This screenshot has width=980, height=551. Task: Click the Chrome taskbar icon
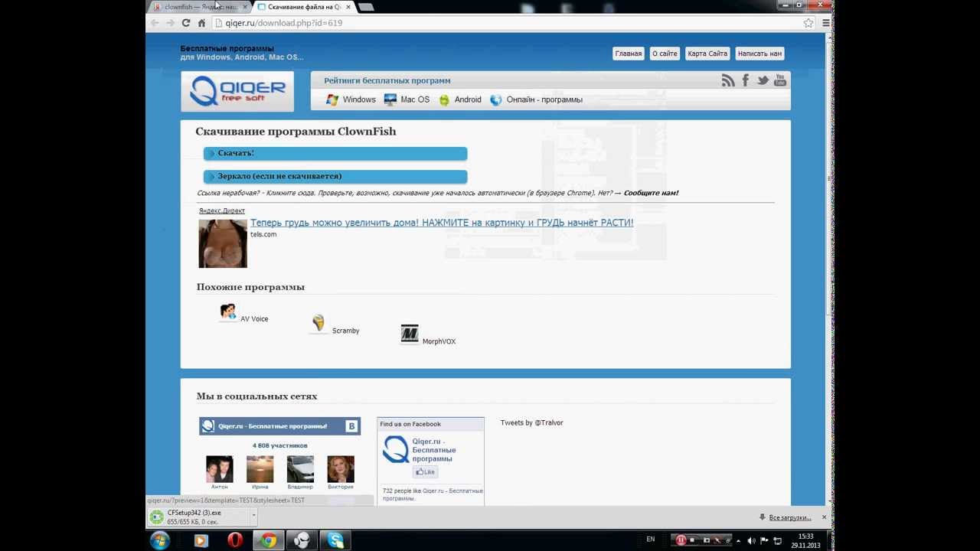click(x=269, y=540)
